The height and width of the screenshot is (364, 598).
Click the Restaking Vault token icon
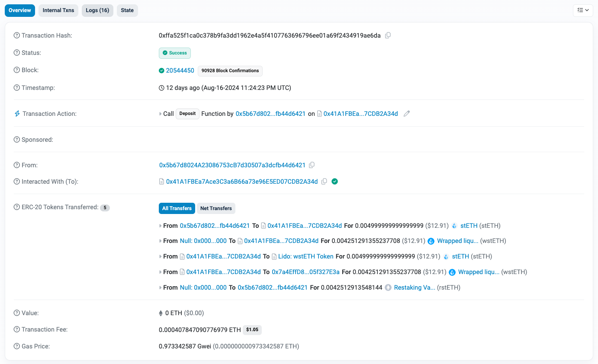pyautogui.click(x=388, y=287)
